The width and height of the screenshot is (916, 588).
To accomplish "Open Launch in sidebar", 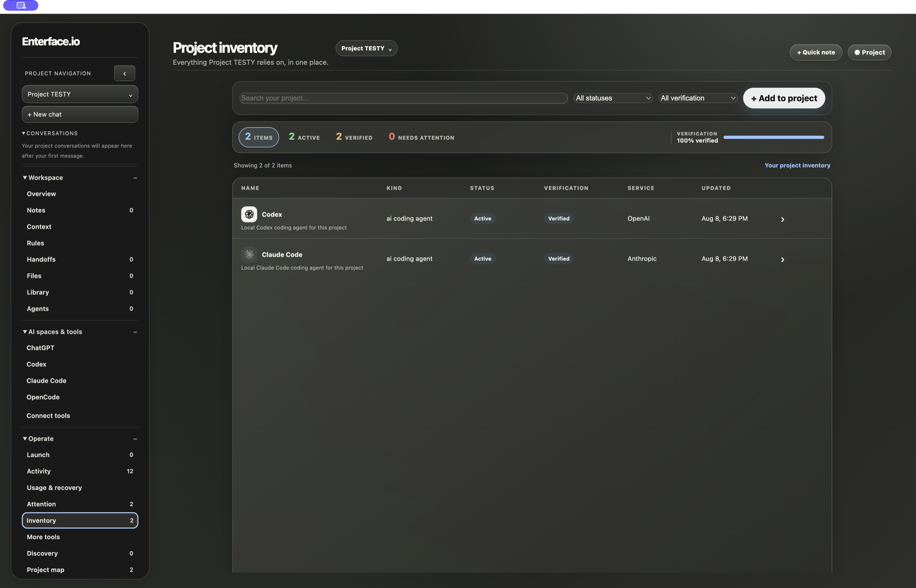I will [80, 455].
